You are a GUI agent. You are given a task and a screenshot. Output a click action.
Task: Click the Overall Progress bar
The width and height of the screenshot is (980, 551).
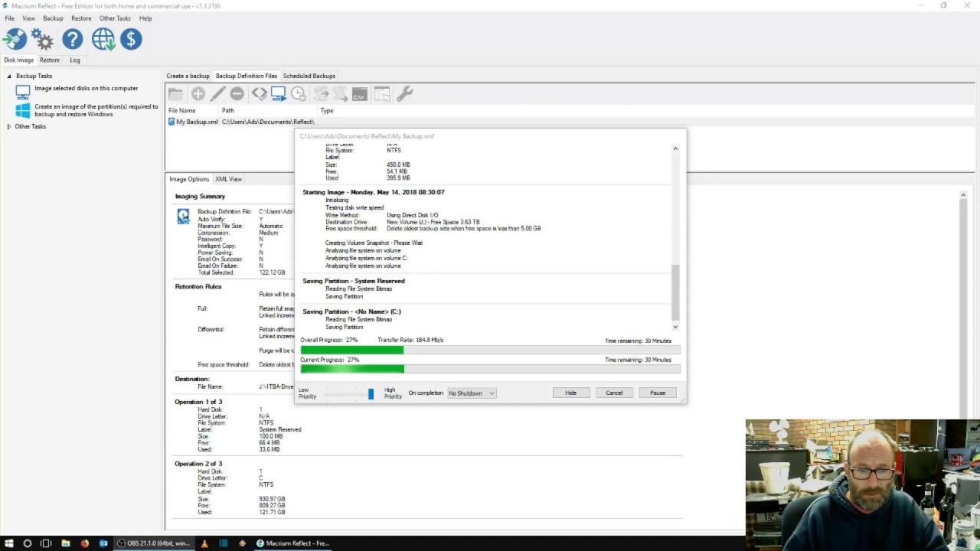[x=490, y=350]
